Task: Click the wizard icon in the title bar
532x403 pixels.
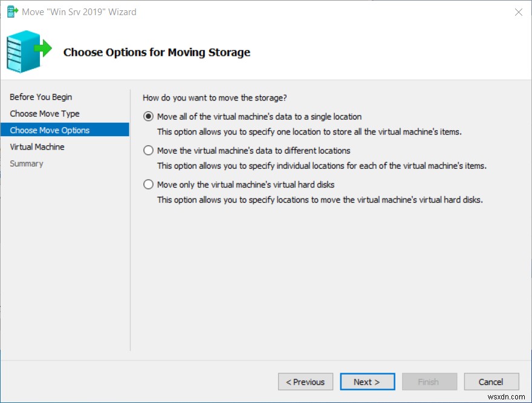Action: (x=11, y=11)
